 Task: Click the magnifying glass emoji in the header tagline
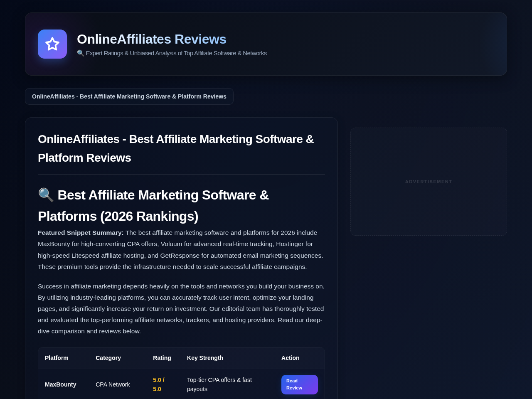click(81, 53)
